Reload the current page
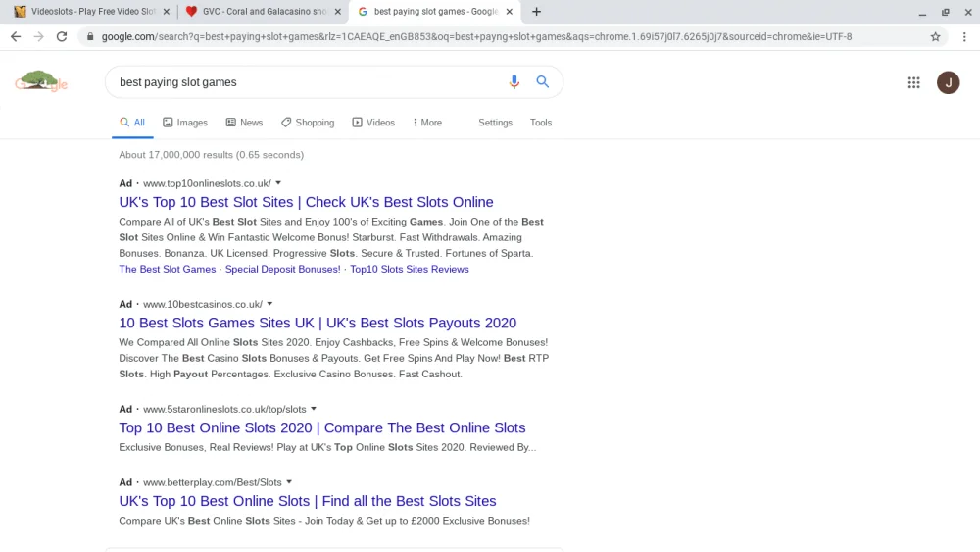 61,37
